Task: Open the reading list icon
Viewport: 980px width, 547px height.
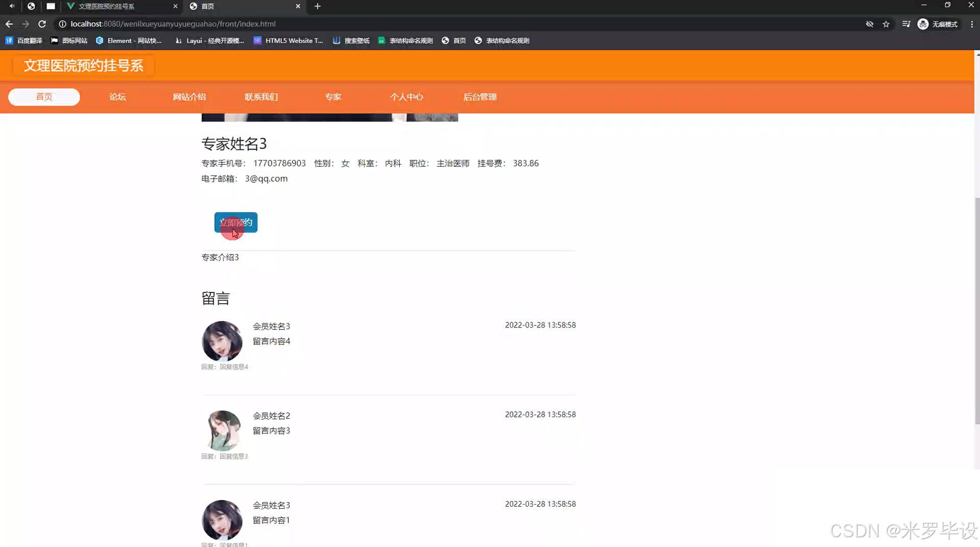Action: coord(906,24)
